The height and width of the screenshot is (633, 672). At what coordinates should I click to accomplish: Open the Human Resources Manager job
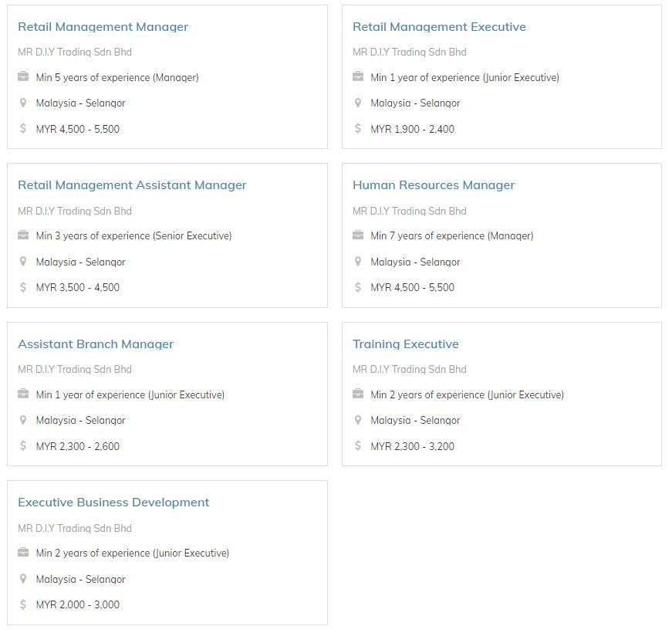[434, 185]
